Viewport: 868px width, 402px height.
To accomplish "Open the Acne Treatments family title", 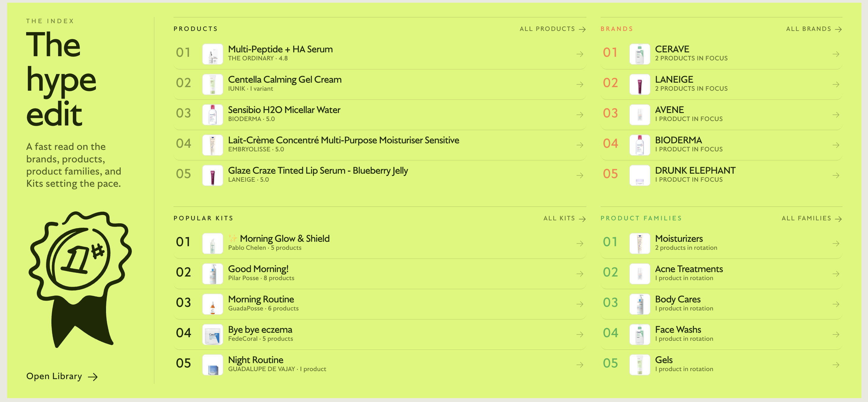I will pyautogui.click(x=689, y=269).
